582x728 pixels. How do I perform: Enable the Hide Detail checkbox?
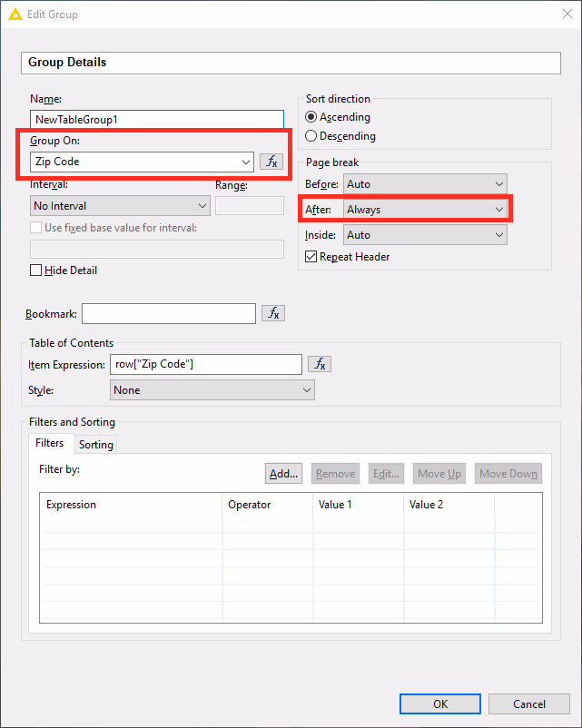[36, 271]
